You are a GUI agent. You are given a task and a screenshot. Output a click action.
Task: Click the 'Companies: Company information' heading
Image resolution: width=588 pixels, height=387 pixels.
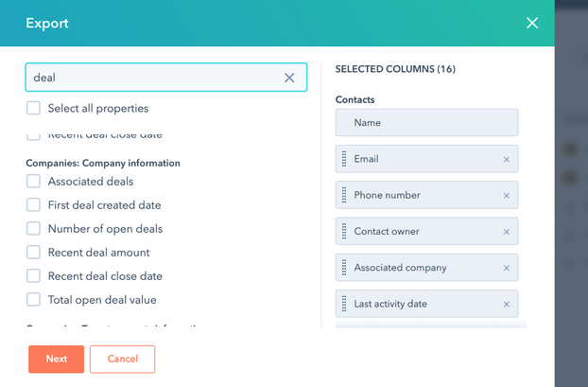pyautogui.click(x=103, y=163)
